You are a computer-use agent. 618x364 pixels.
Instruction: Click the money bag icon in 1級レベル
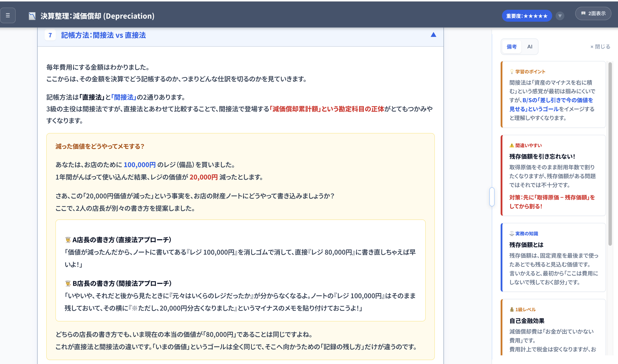(x=512, y=310)
